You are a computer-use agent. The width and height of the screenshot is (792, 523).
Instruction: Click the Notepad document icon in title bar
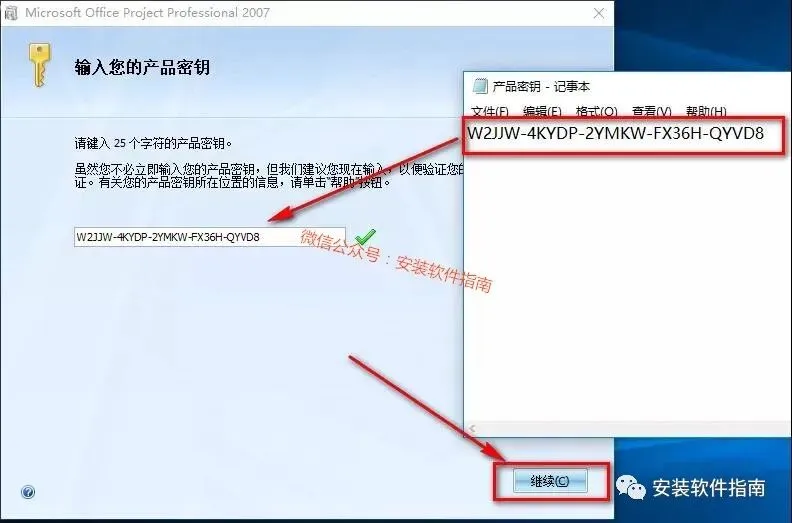[x=479, y=86]
